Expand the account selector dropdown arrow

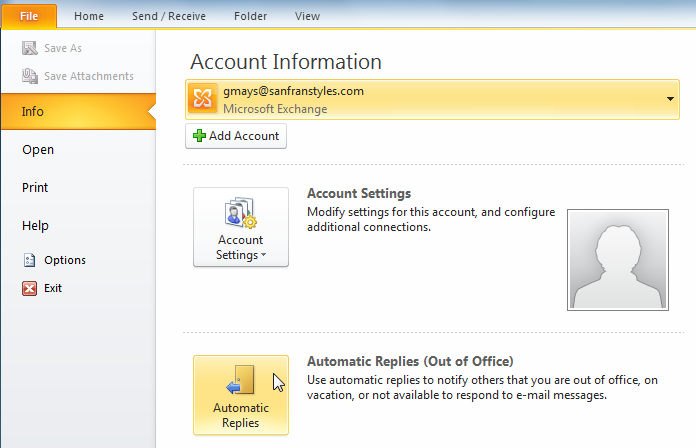[670, 99]
